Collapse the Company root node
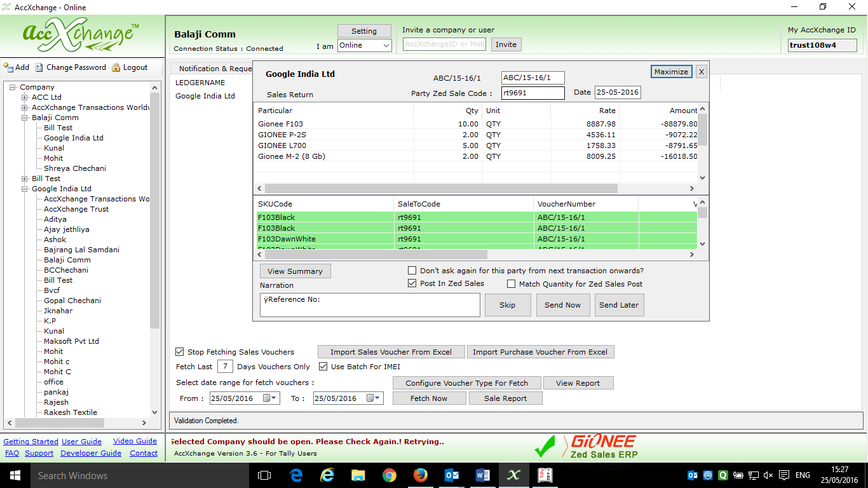This screenshot has height=488, width=868. tap(13, 87)
